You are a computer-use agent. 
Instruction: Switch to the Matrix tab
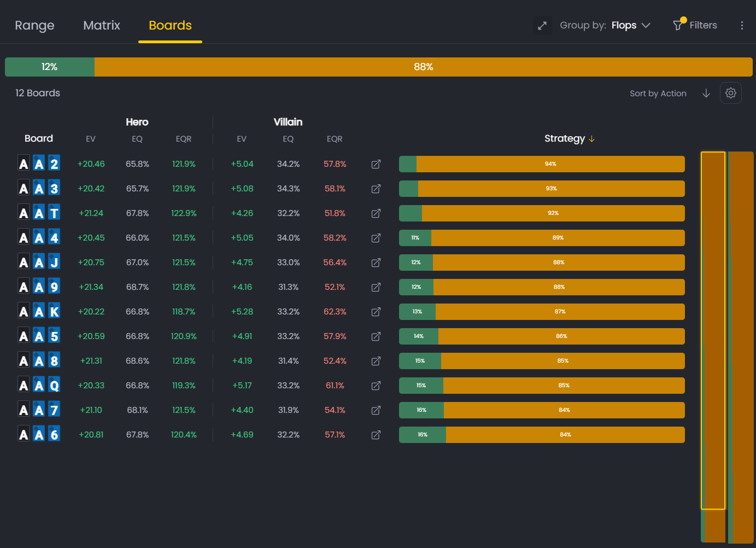(x=102, y=25)
